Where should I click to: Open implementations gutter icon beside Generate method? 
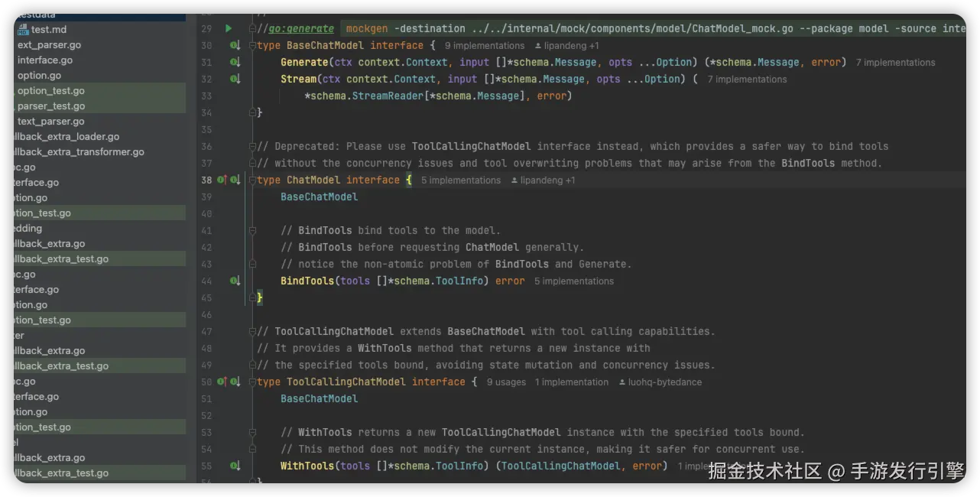[235, 63]
